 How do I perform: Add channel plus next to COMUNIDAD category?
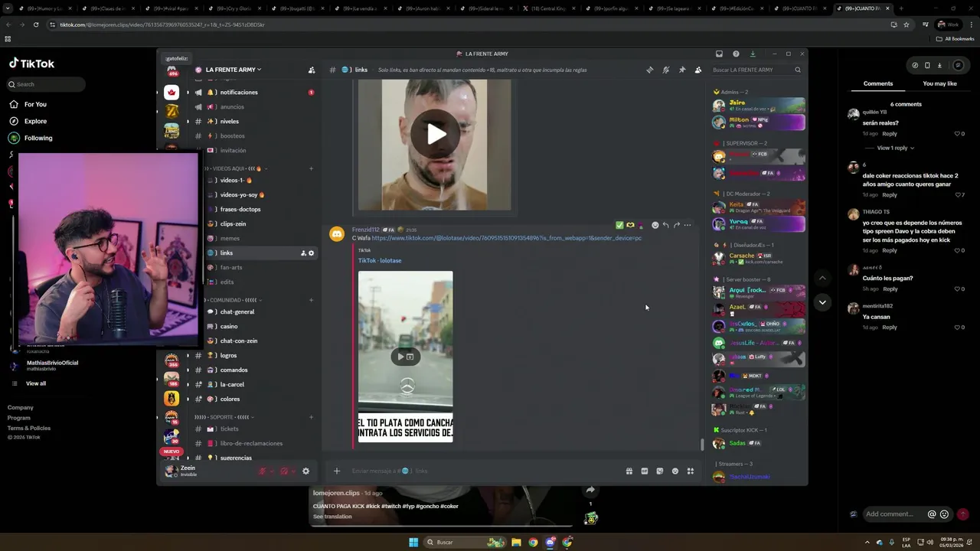[x=312, y=300]
